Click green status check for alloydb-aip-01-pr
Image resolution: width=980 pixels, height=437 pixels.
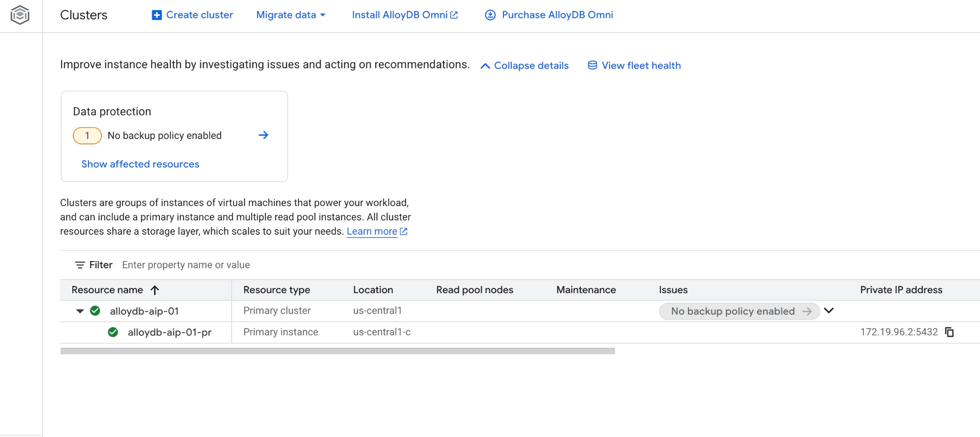[113, 332]
